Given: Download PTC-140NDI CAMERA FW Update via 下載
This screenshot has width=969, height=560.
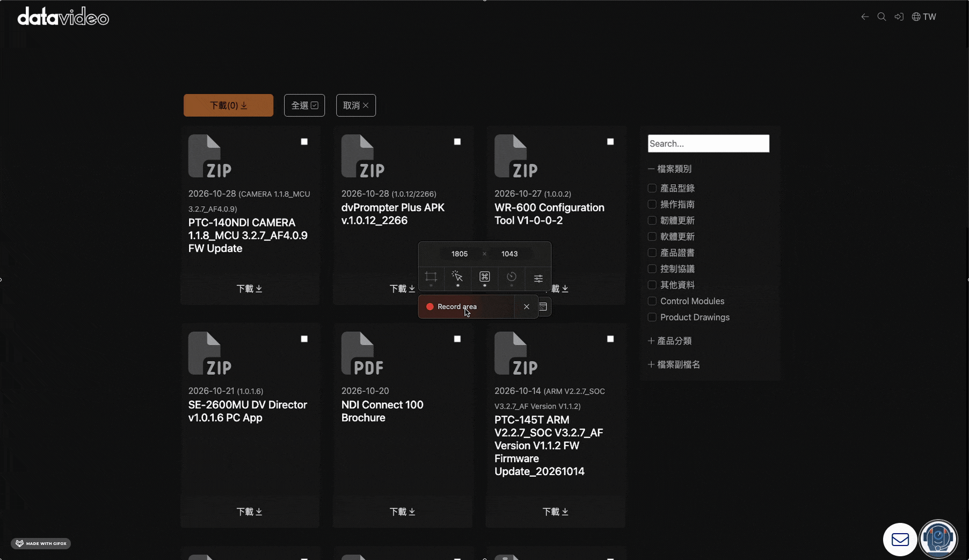Looking at the screenshot, I should point(250,289).
